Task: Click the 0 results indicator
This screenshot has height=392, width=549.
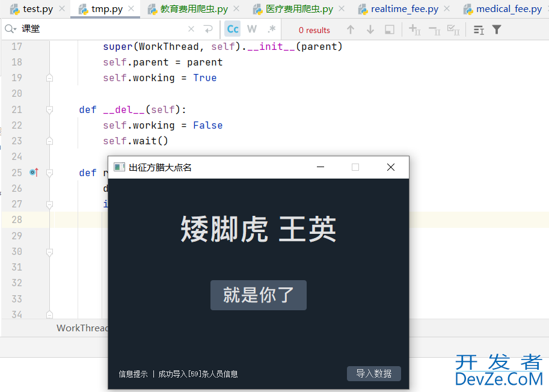Action: click(x=314, y=30)
